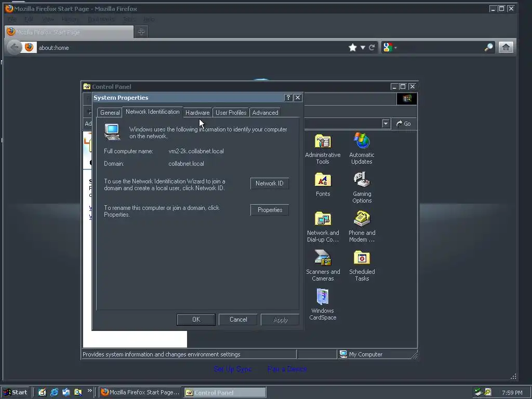
Task: Click the bookmark star in Firefox address bar
Action: [x=353, y=47]
